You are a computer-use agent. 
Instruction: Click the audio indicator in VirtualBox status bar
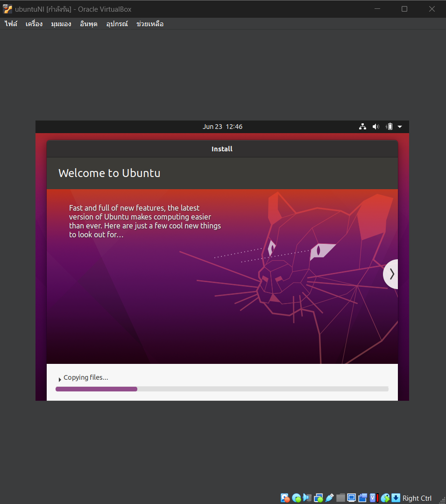tap(307, 498)
